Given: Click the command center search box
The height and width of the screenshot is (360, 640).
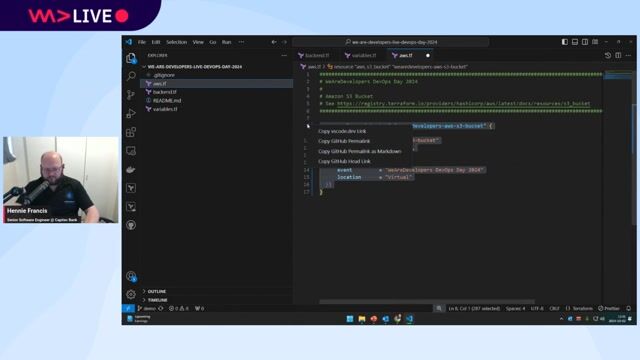Looking at the screenshot, I should tap(391, 42).
